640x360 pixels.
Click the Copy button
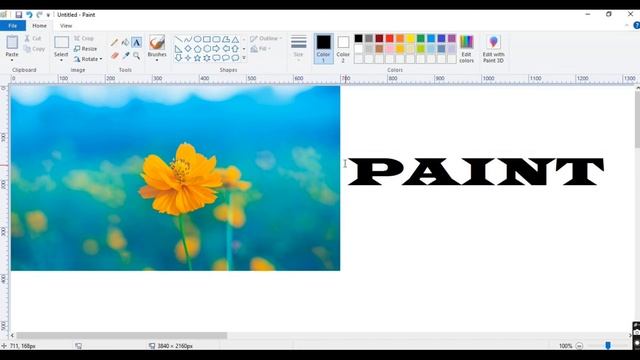click(x=35, y=49)
